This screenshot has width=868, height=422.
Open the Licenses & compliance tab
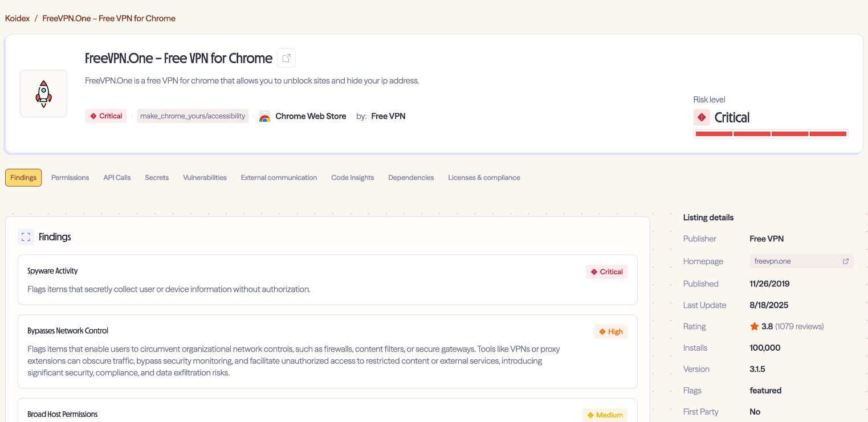click(x=484, y=178)
